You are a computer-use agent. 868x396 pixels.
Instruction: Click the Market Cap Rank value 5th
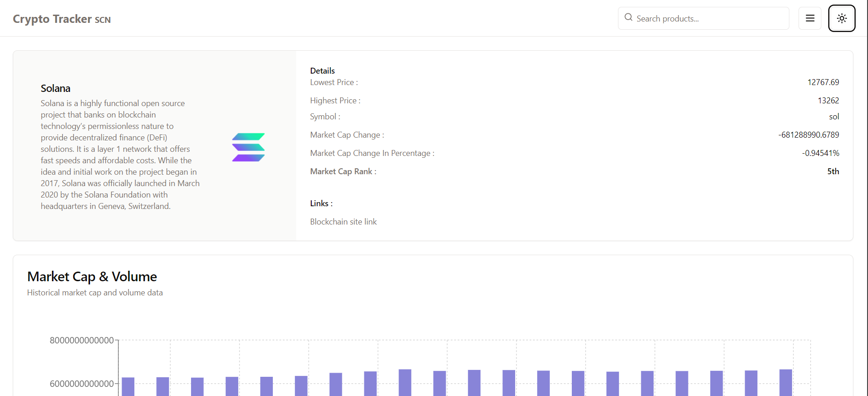point(833,171)
